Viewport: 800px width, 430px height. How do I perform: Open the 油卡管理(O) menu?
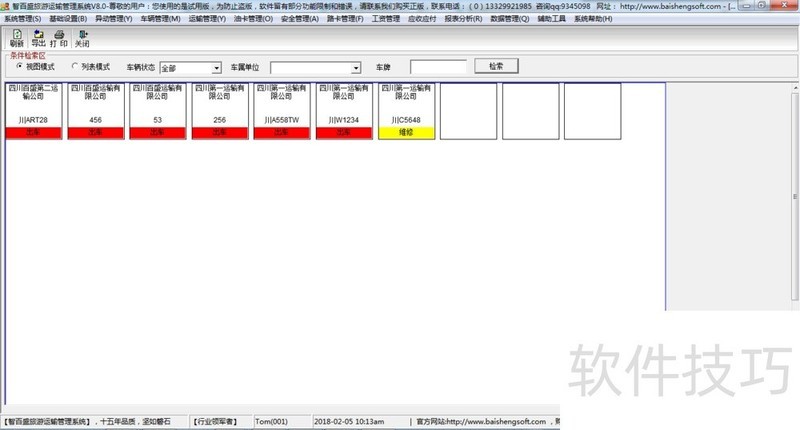tap(253, 19)
